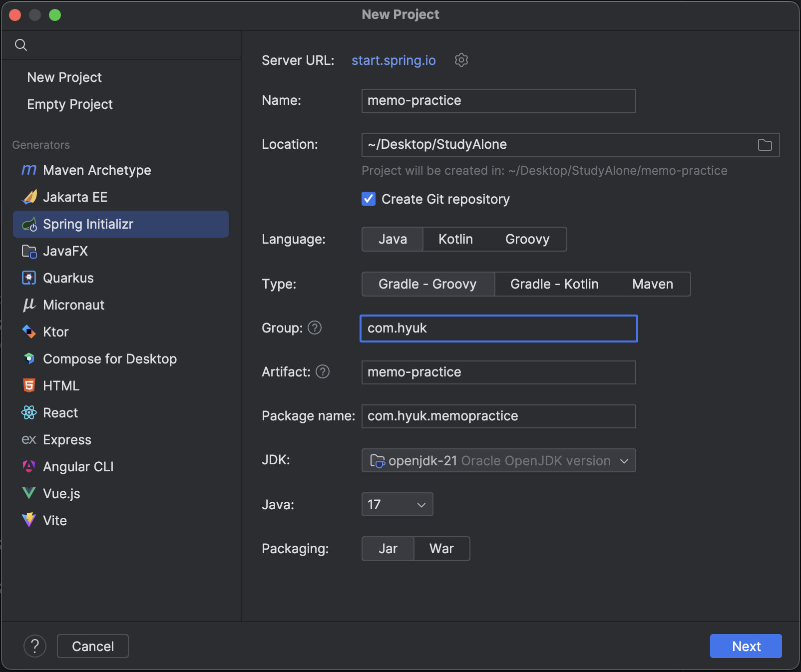Image resolution: width=801 pixels, height=672 pixels.
Task: Click the search magnifier icon
Action: [21, 45]
